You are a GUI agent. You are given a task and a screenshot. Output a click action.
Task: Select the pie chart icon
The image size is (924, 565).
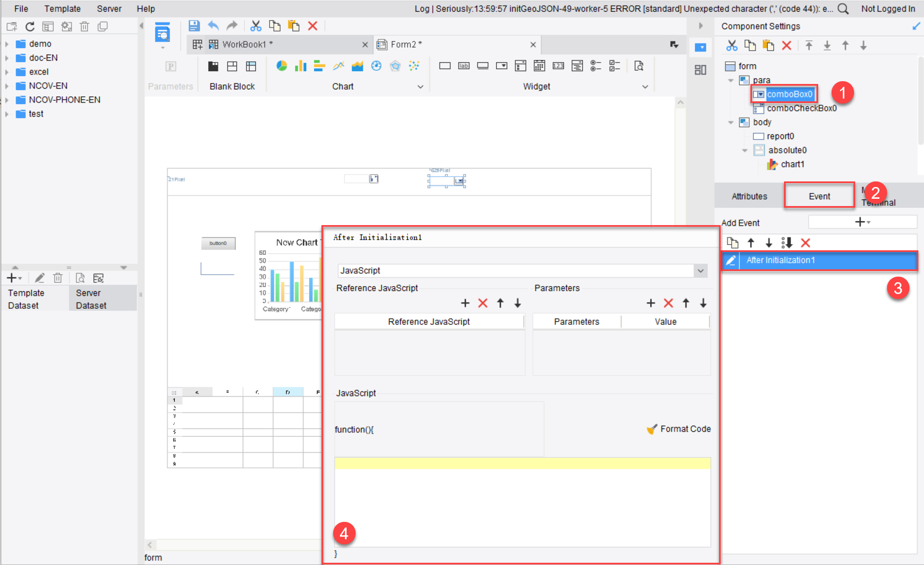(x=282, y=66)
